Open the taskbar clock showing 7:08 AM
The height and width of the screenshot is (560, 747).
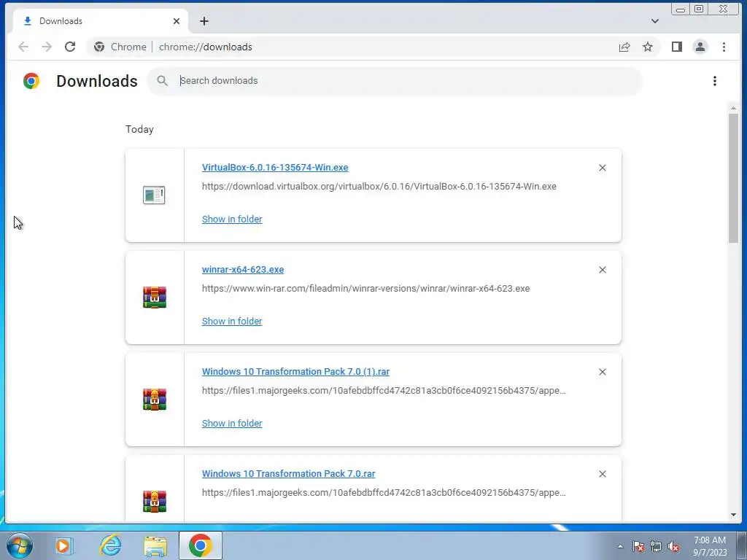click(710, 546)
